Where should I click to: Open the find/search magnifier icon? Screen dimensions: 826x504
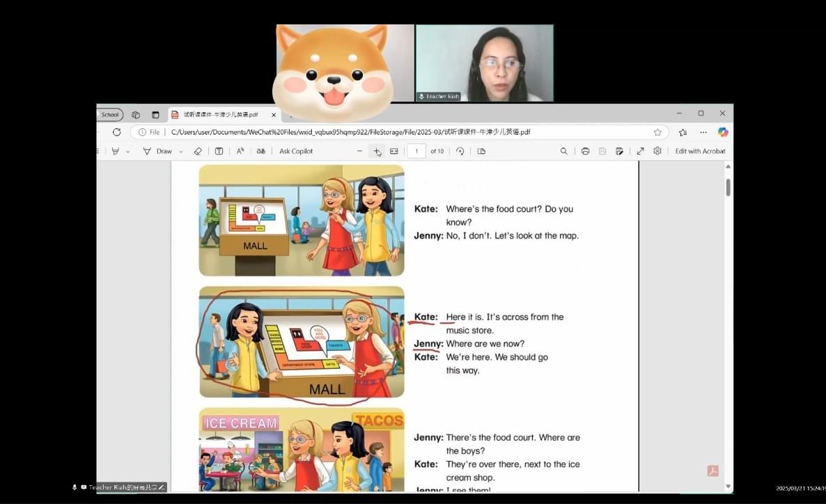click(x=564, y=151)
